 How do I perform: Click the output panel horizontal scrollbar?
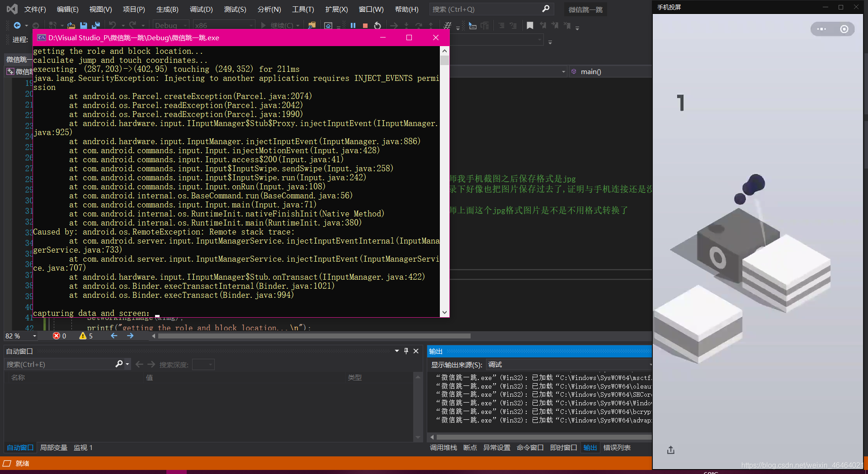pos(544,437)
